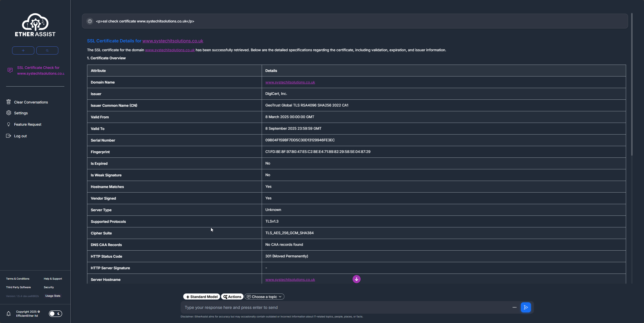The image size is (644, 323).
Task: Open the systechitsolutions link in the heading
Action: 173,41
